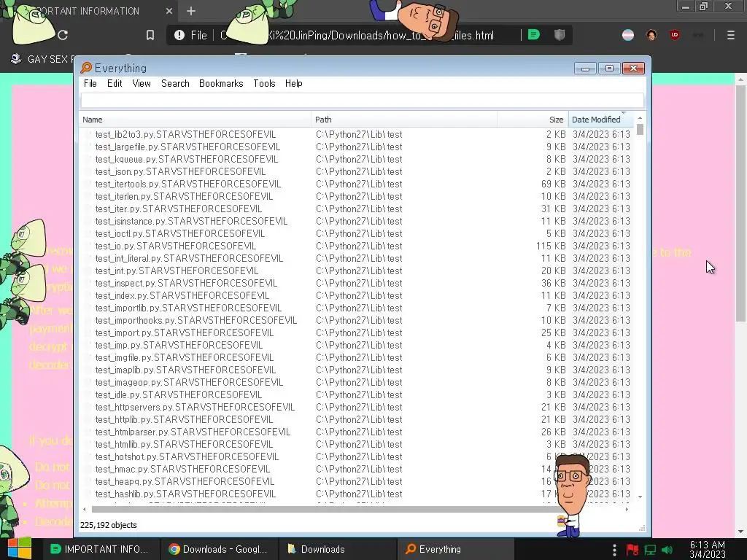Click the 69 KB size cell
Screen dimensions: 747x560
[x=553, y=184]
